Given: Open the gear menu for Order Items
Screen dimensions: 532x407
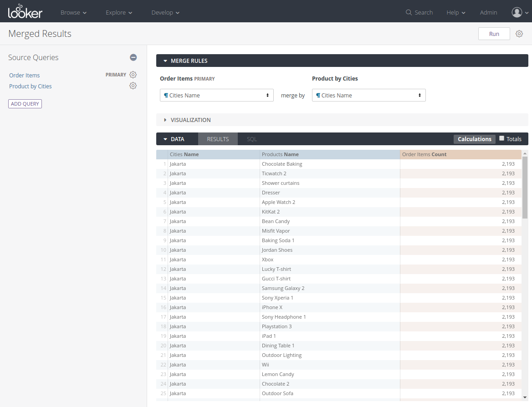Looking at the screenshot, I should [x=133, y=75].
